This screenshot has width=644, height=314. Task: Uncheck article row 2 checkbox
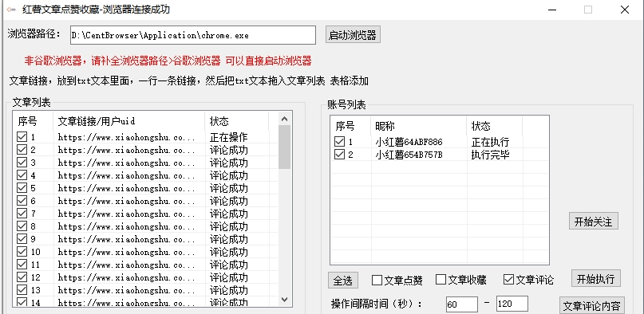point(22,150)
